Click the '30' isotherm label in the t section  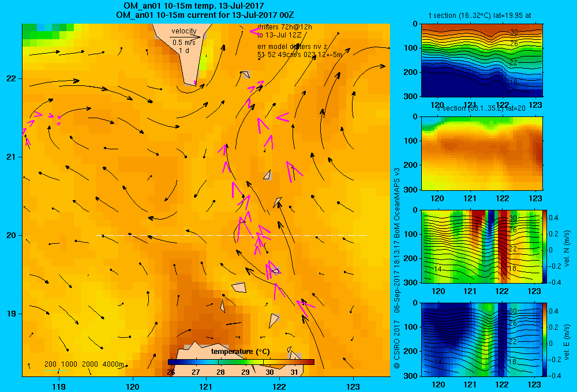click(x=514, y=32)
